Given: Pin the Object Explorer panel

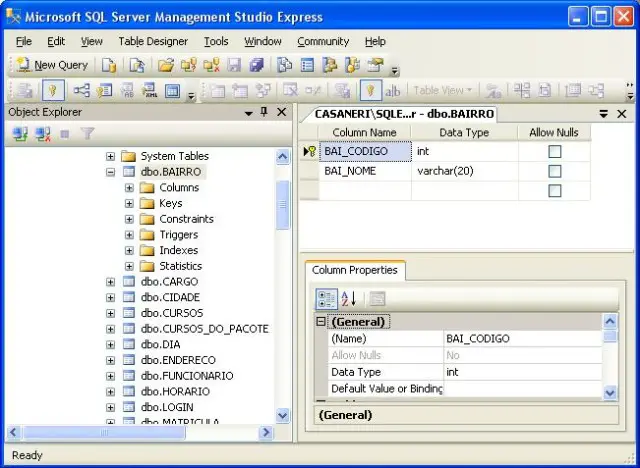Looking at the screenshot, I should click(x=265, y=113).
